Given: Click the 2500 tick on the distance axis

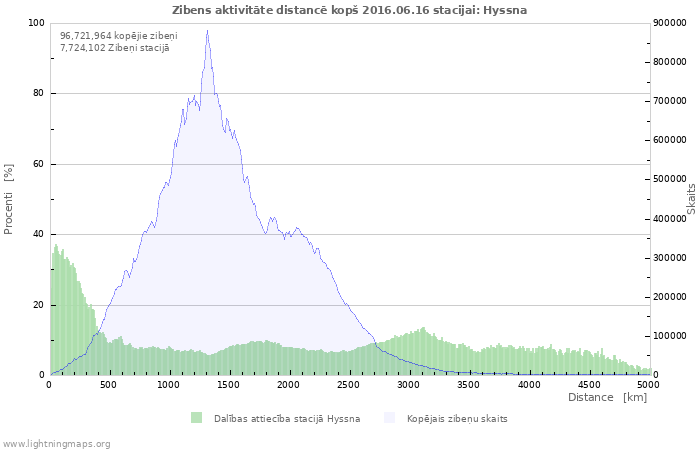Looking at the screenshot, I should coord(348,384).
